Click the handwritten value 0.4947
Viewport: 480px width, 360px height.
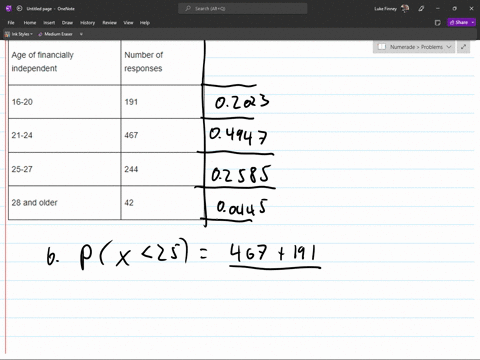click(x=238, y=136)
